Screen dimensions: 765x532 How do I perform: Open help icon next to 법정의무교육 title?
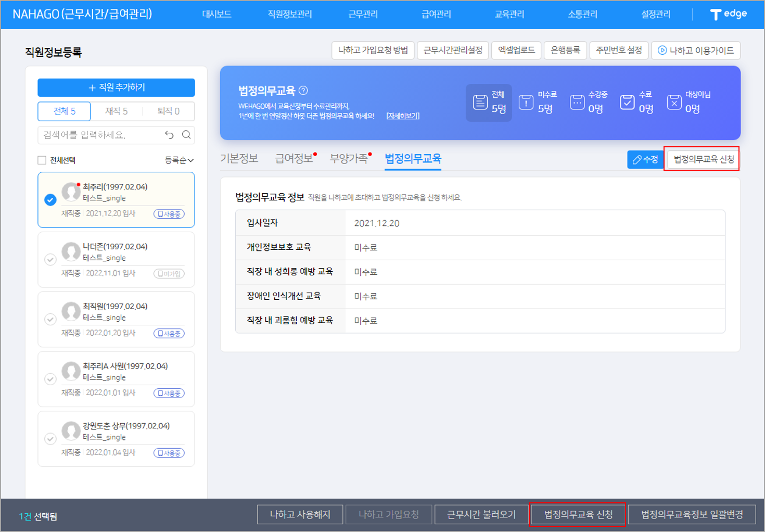click(303, 91)
